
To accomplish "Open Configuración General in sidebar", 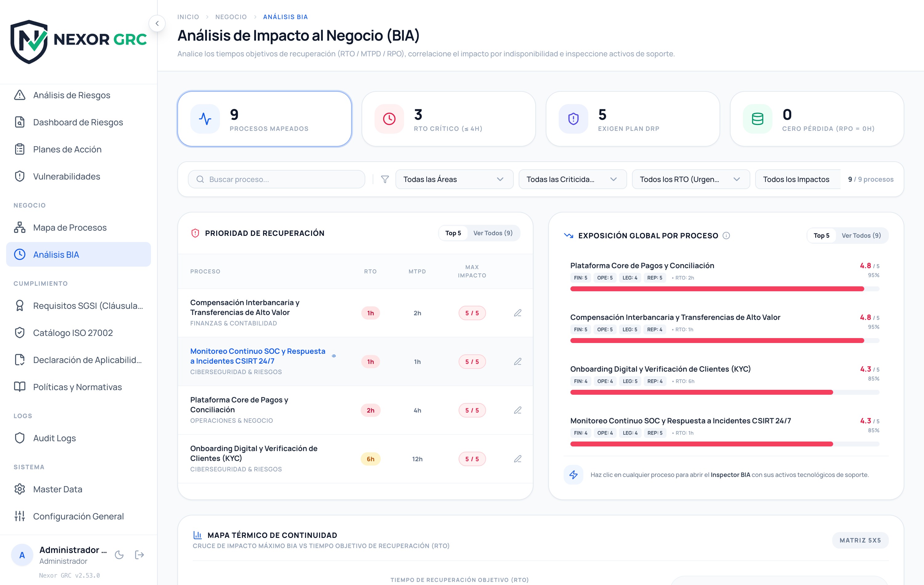I will coord(78,516).
